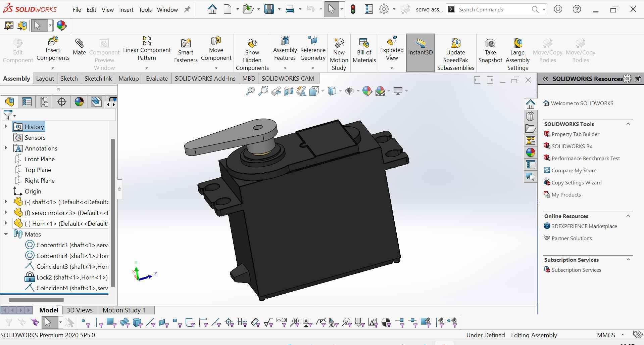Viewport: 644px width, 345px height.
Task: Switch to the Sketch tab
Action: [69, 78]
